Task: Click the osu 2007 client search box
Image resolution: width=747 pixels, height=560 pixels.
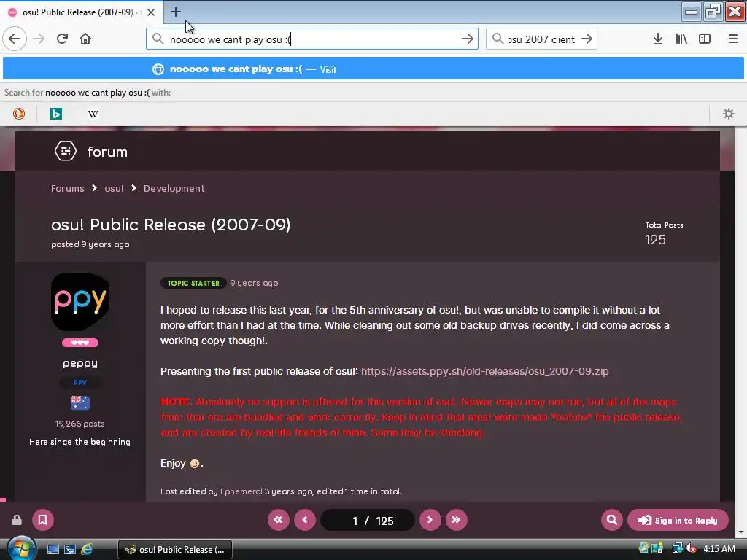Action: point(541,39)
